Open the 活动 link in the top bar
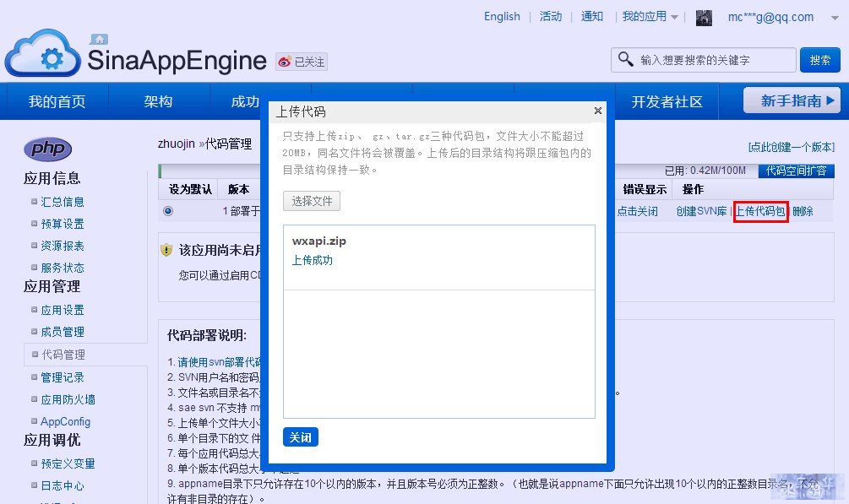This screenshot has height=504, width=849. point(551,17)
